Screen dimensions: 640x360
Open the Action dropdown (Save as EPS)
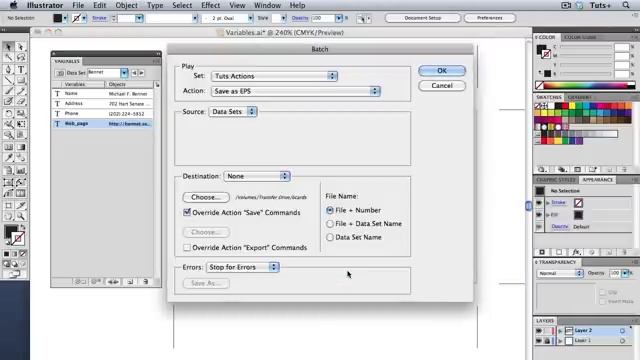(296, 91)
